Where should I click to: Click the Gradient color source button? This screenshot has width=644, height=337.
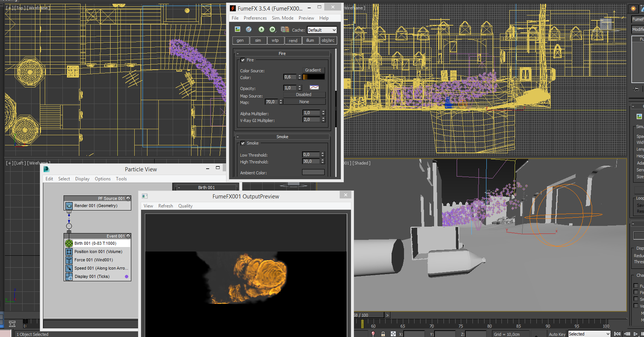click(313, 70)
